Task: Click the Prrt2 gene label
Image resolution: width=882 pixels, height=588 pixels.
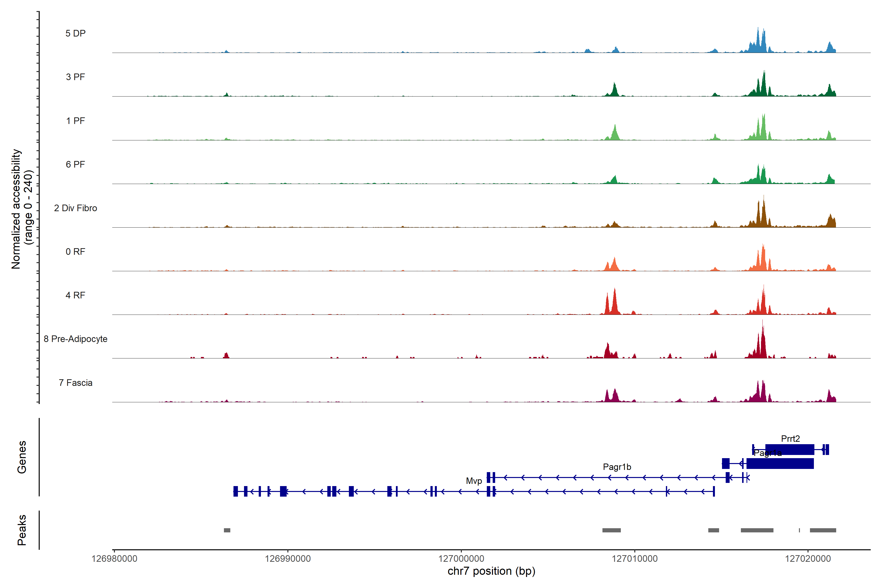Action: pyautogui.click(x=790, y=438)
